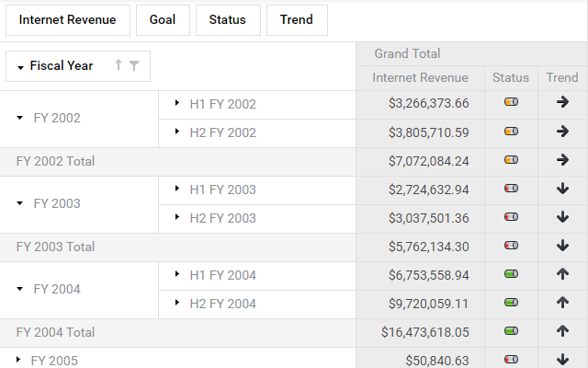Click the H1 FY 2002 trend arrow

click(x=563, y=104)
